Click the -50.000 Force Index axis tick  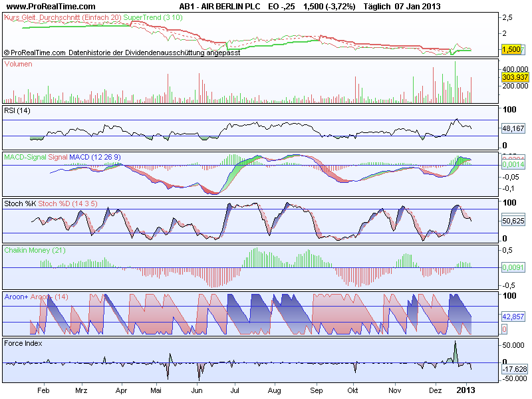coord(513,378)
